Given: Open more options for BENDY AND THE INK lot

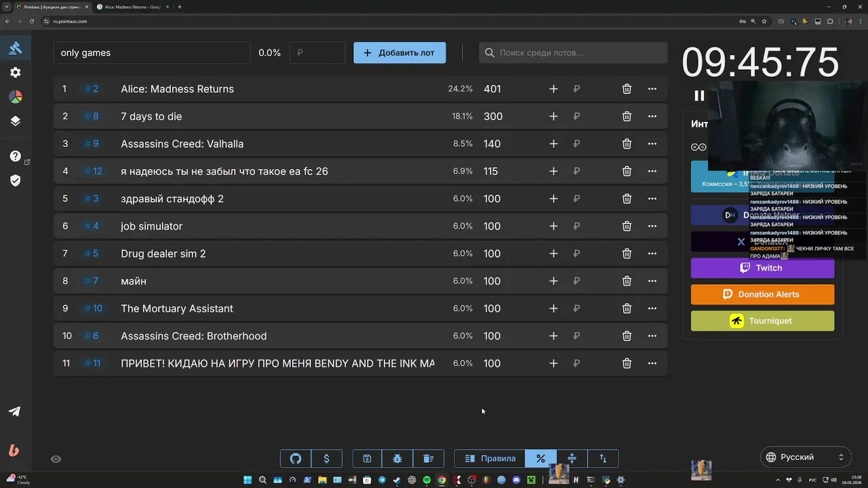Looking at the screenshot, I should click(x=652, y=363).
